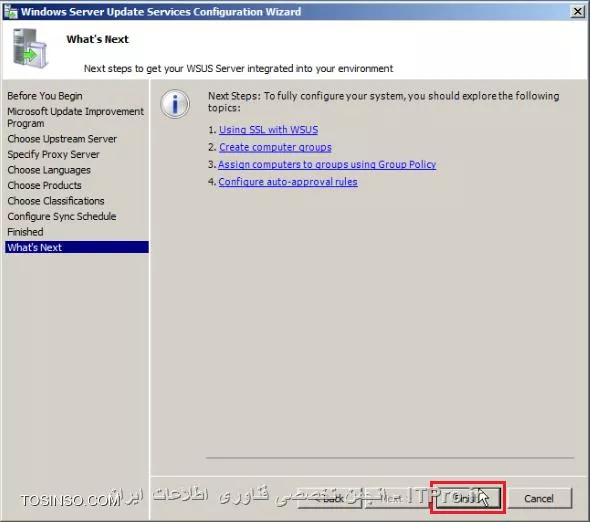Go to Choose Upstream Server step
Viewport: 590px width, 522px height.
pos(62,139)
